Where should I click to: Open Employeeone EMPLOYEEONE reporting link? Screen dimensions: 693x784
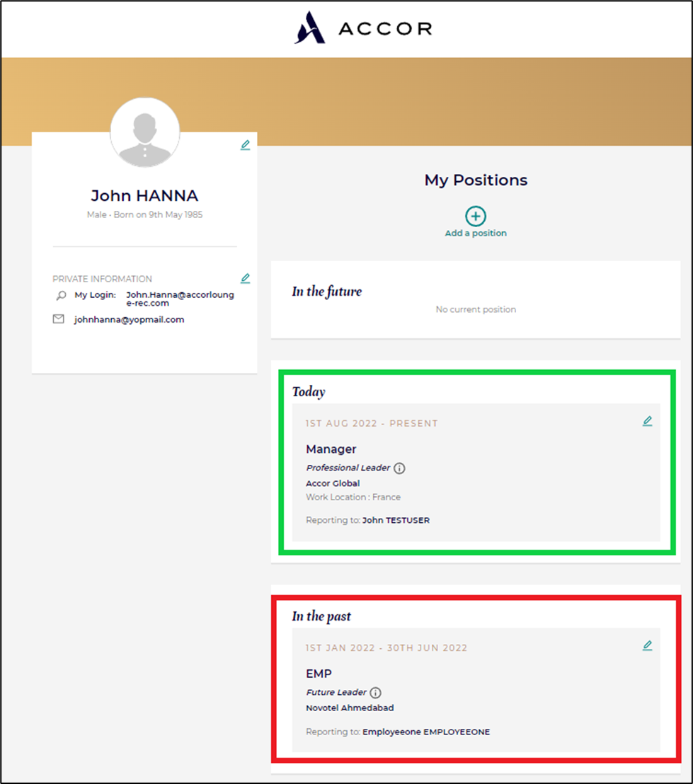[x=426, y=732]
